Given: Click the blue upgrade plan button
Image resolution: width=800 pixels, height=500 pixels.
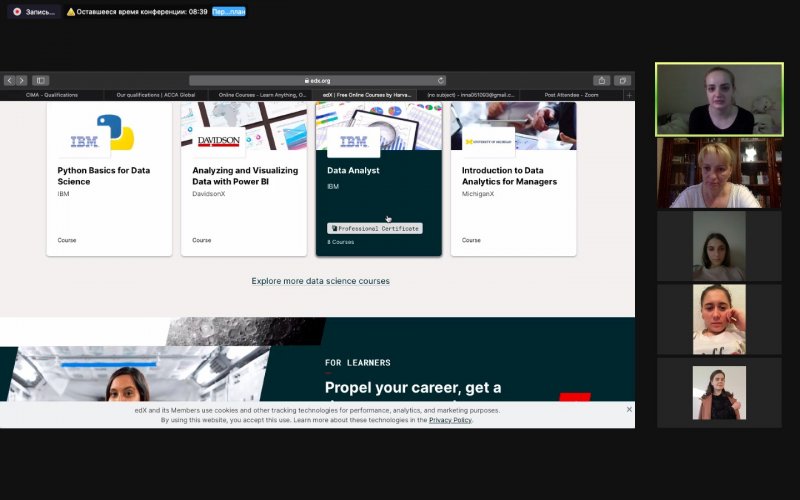Looking at the screenshot, I should (228, 12).
